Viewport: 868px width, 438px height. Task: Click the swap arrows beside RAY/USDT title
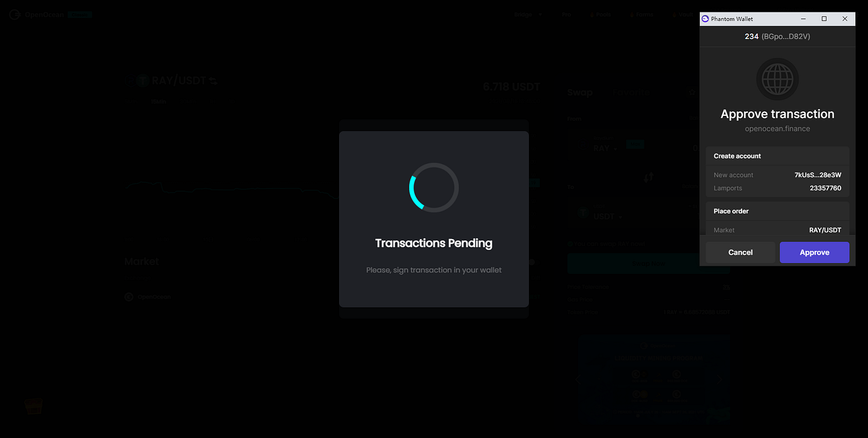tap(213, 81)
